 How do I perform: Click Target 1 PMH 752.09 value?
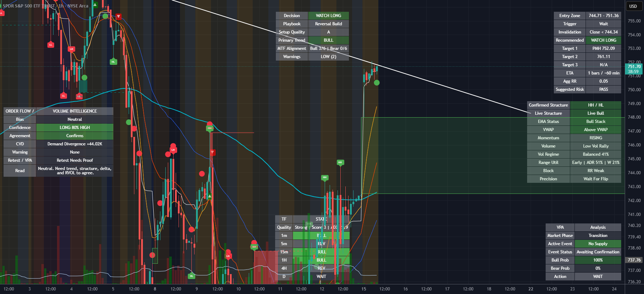coord(603,48)
